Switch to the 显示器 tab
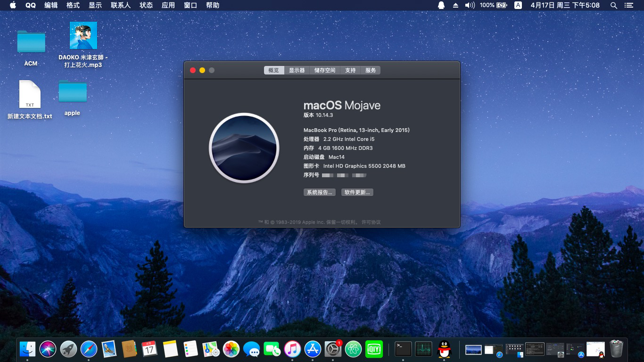The width and height of the screenshot is (644, 362). [x=297, y=70]
